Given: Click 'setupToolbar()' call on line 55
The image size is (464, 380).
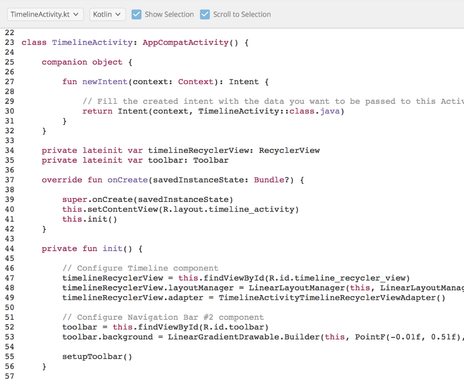Looking at the screenshot, I should pos(97,356).
